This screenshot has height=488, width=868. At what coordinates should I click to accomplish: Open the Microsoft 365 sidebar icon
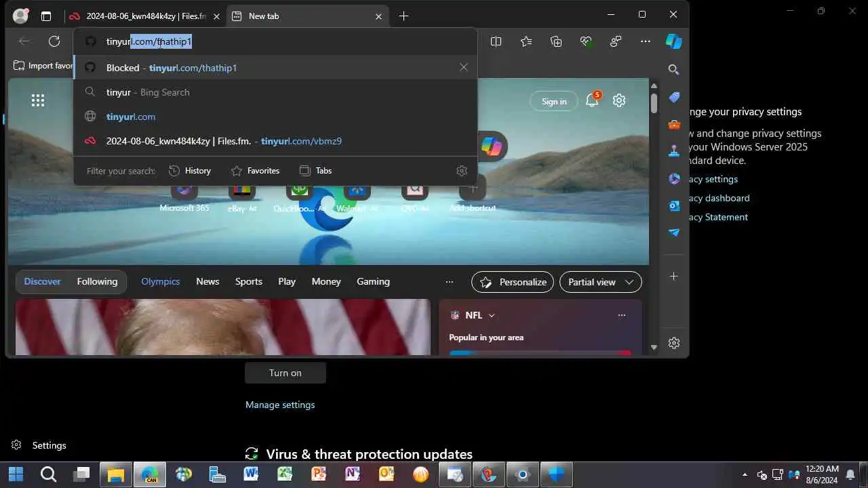pos(673,179)
